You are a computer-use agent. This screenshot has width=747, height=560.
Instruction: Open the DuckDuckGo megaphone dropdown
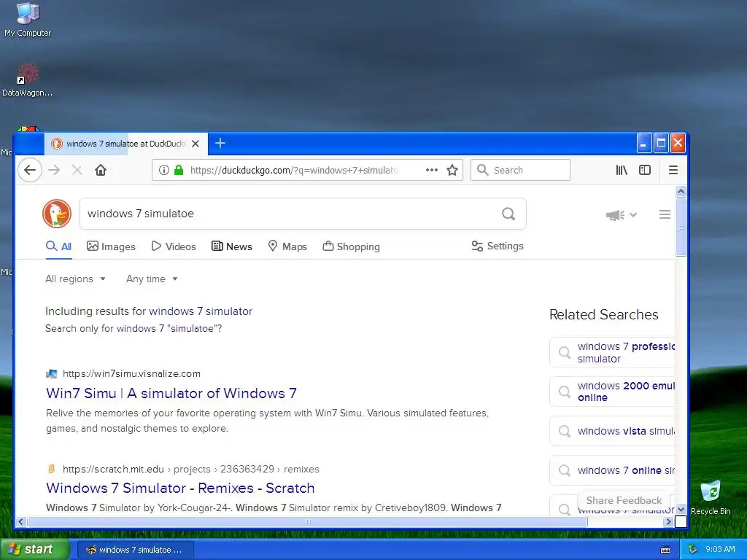(622, 215)
